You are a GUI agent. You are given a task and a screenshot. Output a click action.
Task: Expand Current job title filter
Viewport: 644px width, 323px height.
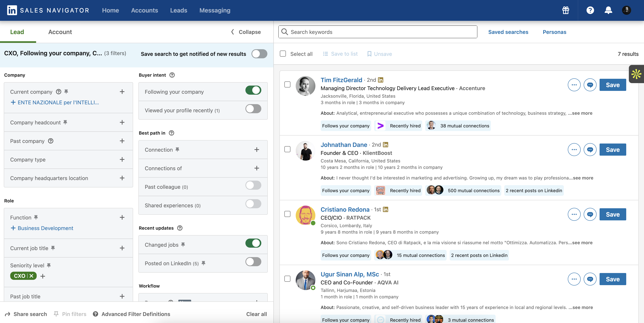point(122,248)
